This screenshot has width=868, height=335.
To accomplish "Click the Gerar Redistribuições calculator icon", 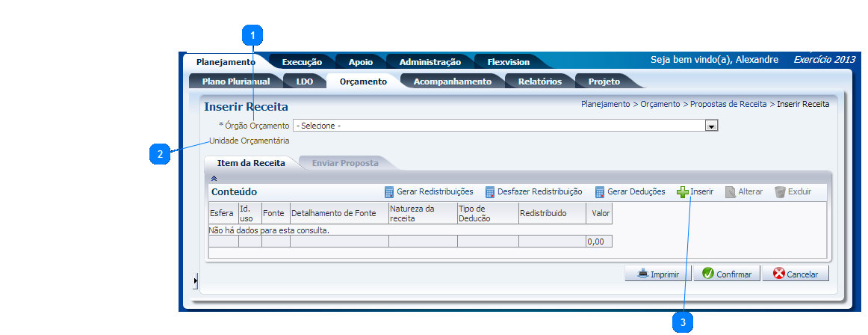I will point(389,192).
